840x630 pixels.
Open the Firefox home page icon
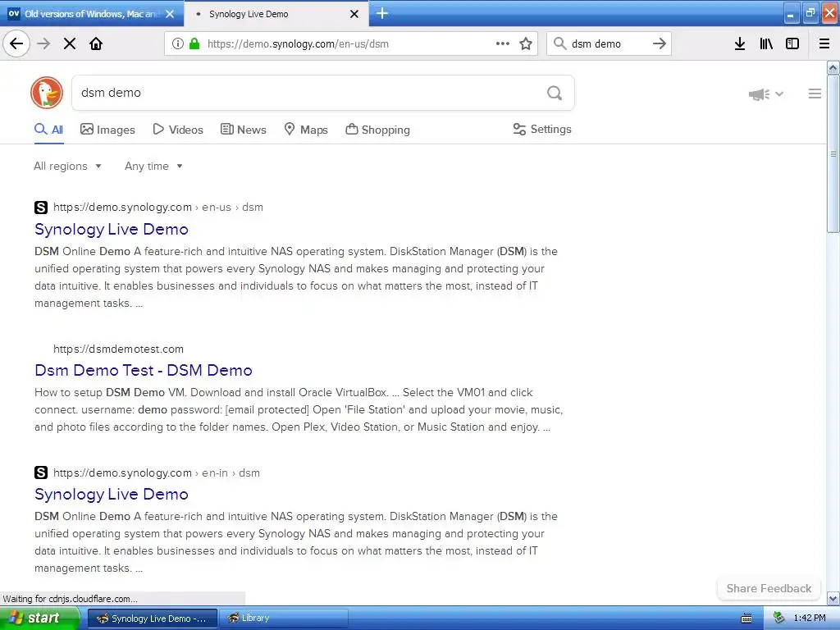(x=96, y=43)
